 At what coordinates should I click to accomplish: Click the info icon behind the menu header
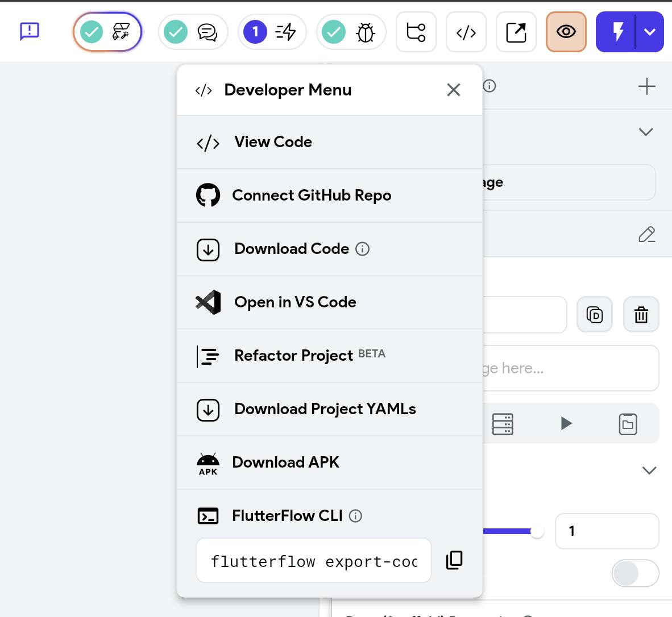pos(490,86)
